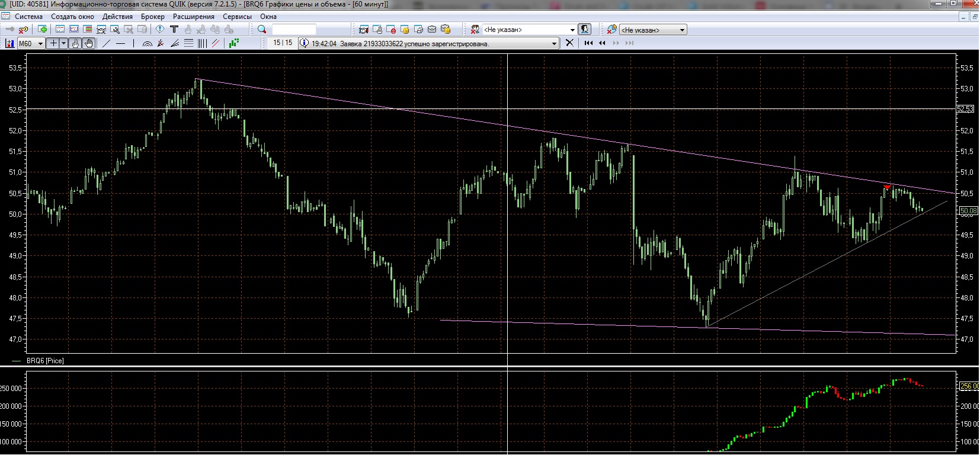The image size is (980, 455).
Task: Click the 52,53 price label on axis
Action: click(x=966, y=109)
